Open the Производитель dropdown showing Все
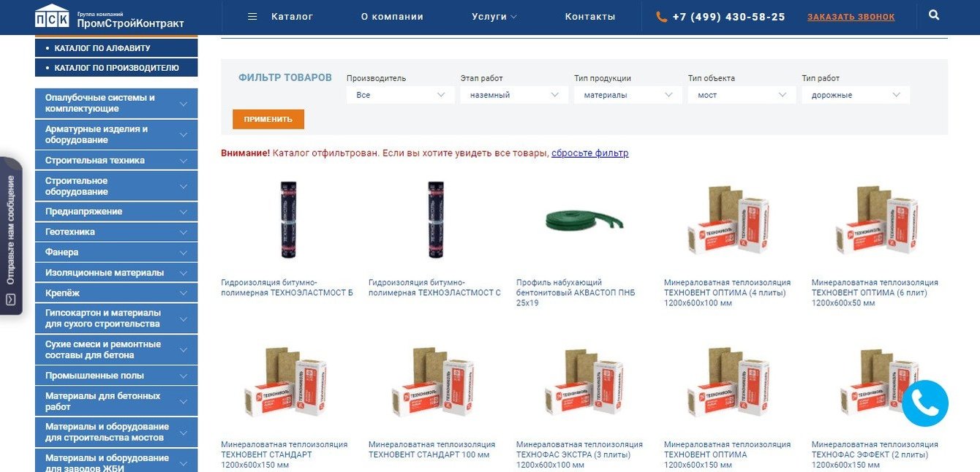 [x=400, y=95]
